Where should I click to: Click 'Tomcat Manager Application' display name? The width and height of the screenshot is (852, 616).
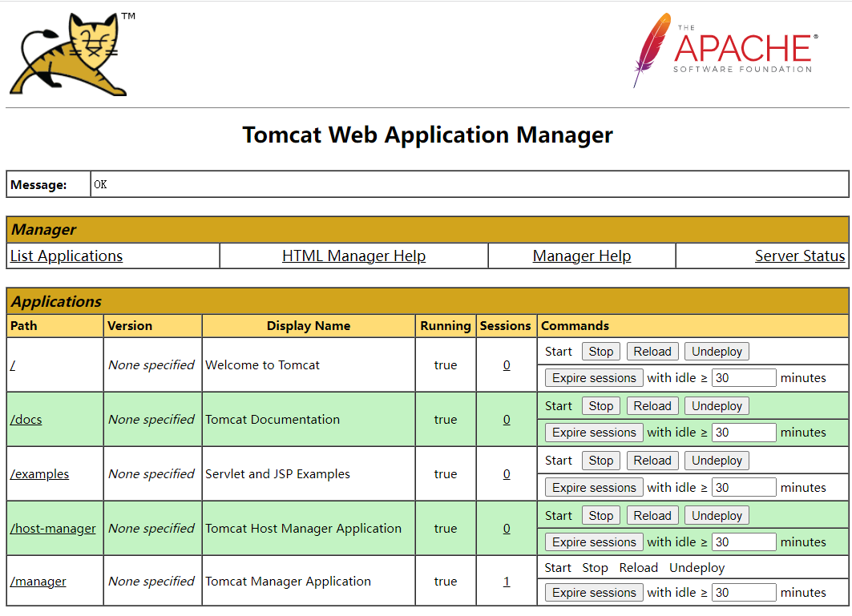288,582
